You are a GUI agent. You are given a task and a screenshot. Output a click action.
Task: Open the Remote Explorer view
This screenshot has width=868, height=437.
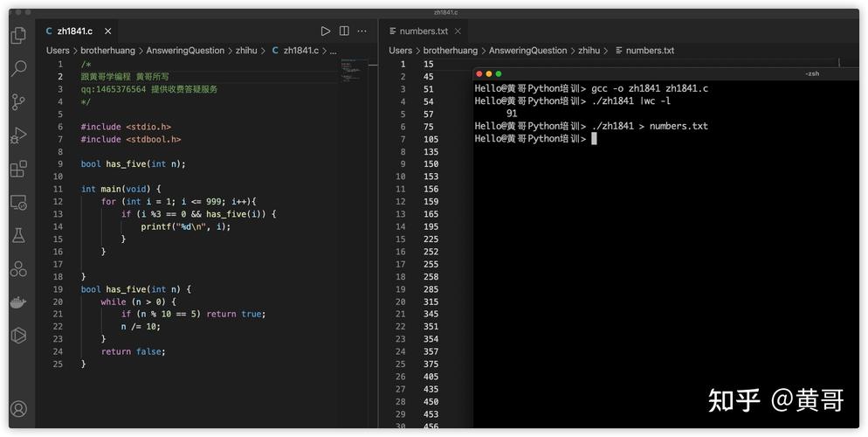click(18, 203)
